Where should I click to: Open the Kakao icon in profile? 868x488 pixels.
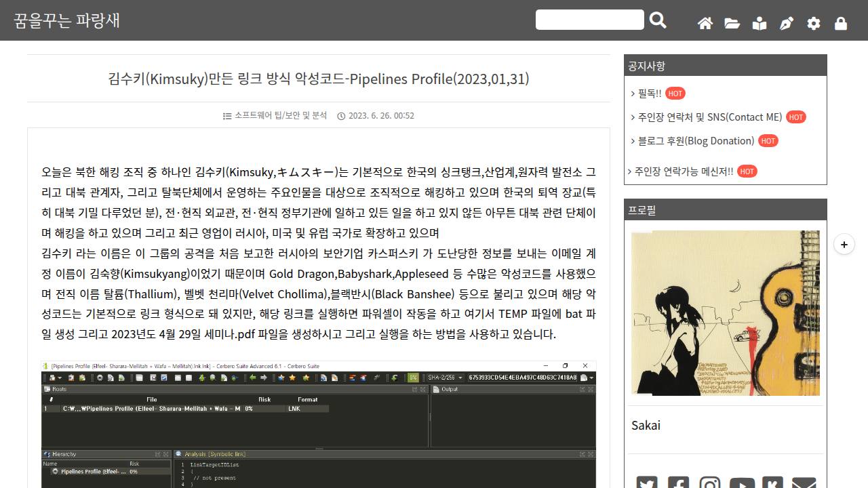pyautogui.click(x=772, y=483)
